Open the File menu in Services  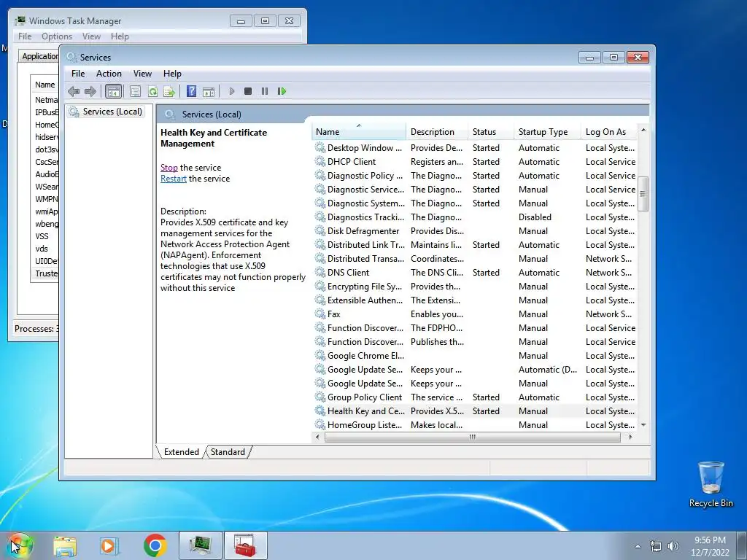coord(78,74)
